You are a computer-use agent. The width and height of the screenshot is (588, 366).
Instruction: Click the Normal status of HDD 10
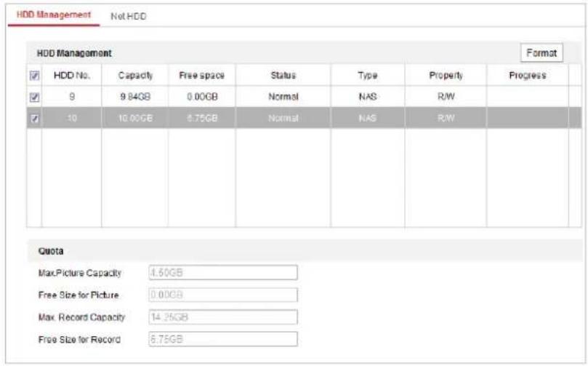click(x=283, y=119)
